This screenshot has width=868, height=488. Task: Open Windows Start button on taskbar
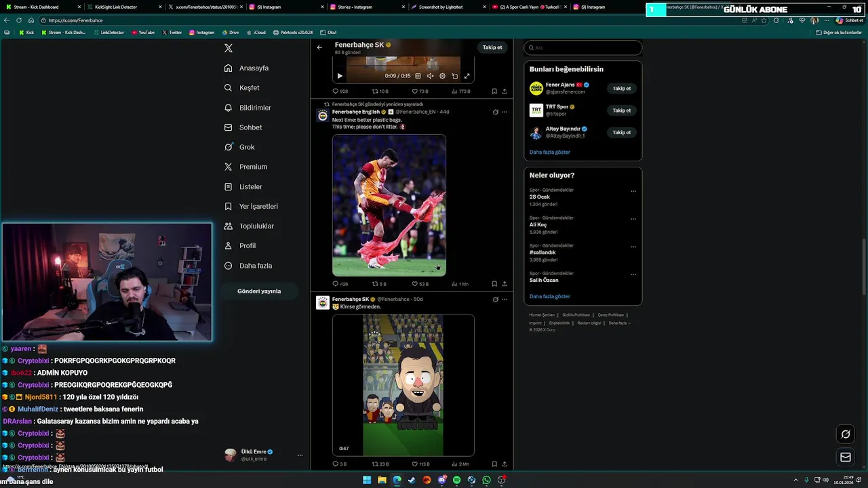[367, 480]
